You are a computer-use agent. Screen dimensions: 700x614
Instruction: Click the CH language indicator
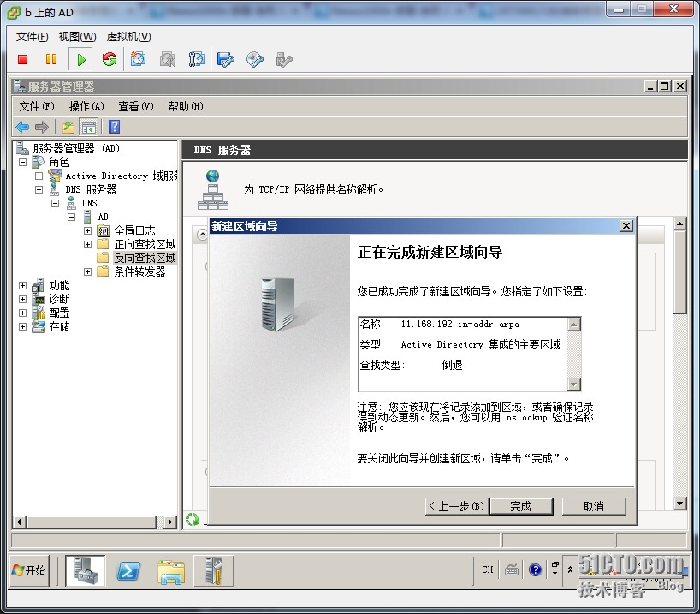(x=488, y=569)
